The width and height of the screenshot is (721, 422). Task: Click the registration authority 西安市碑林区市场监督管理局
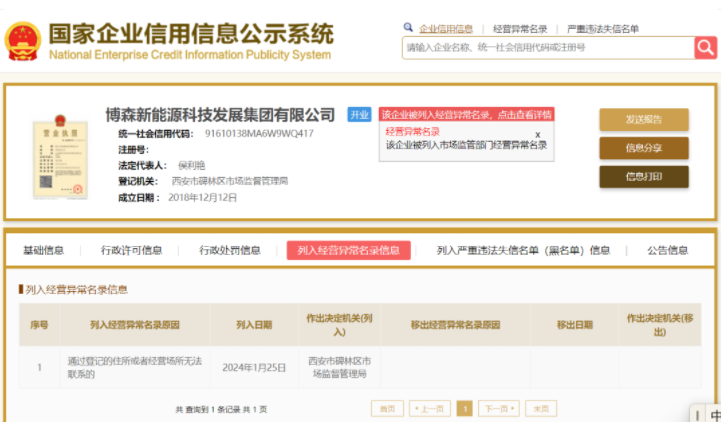[x=229, y=181]
